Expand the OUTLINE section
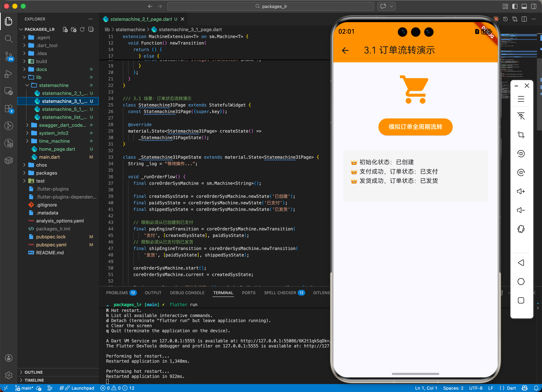This screenshot has width=542, height=392. pyautogui.click(x=34, y=372)
